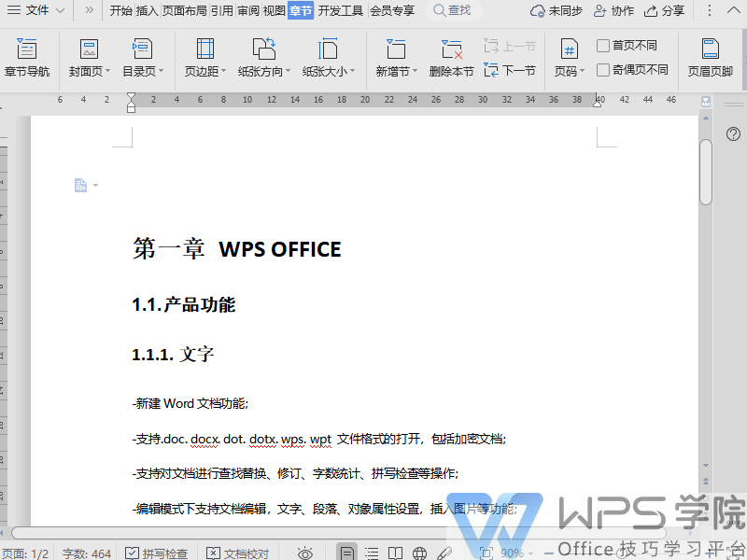Open the 插入 tab

point(147,10)
